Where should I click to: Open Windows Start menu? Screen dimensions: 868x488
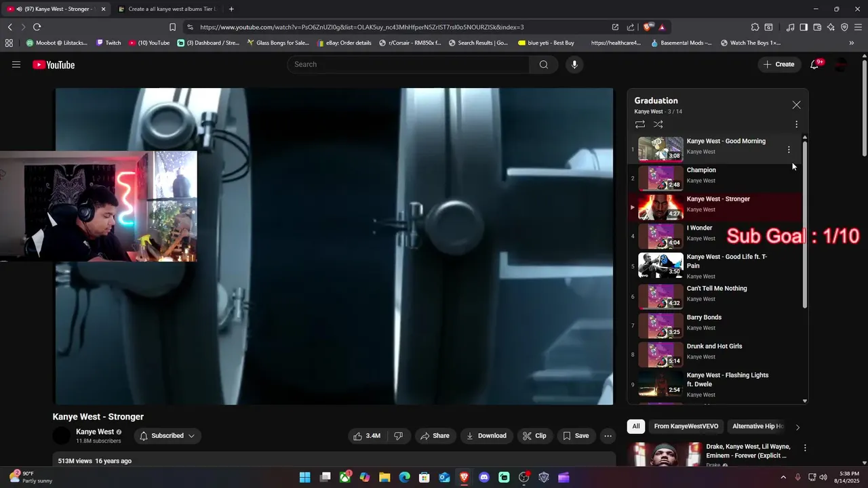[305, 477]
